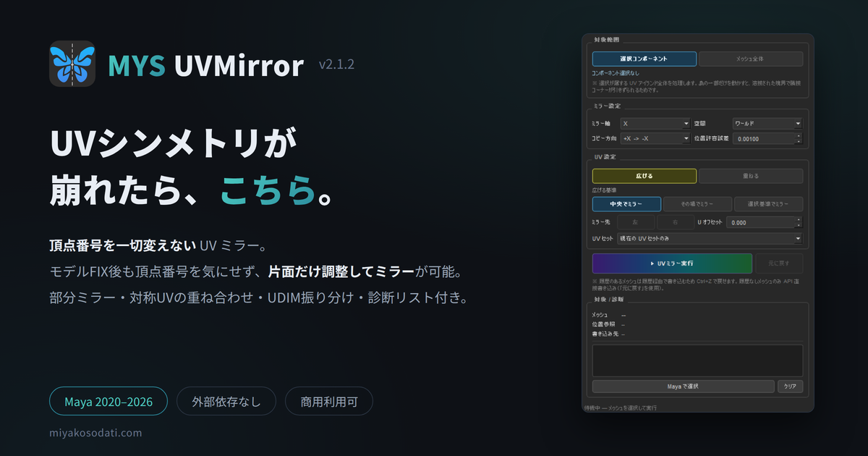Open the UV セット dropdown

click(x=708, y=239)
